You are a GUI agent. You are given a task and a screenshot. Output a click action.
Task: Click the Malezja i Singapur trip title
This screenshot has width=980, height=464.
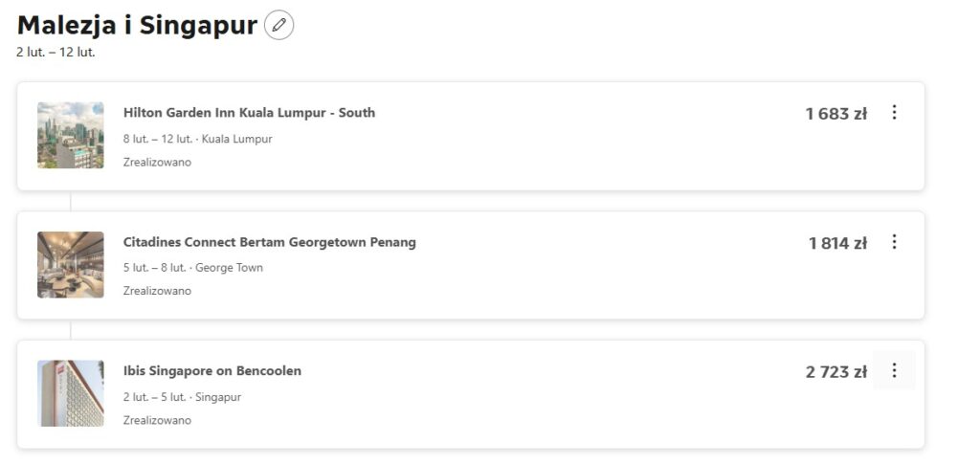pyautogui.click(x=137, y=26)
